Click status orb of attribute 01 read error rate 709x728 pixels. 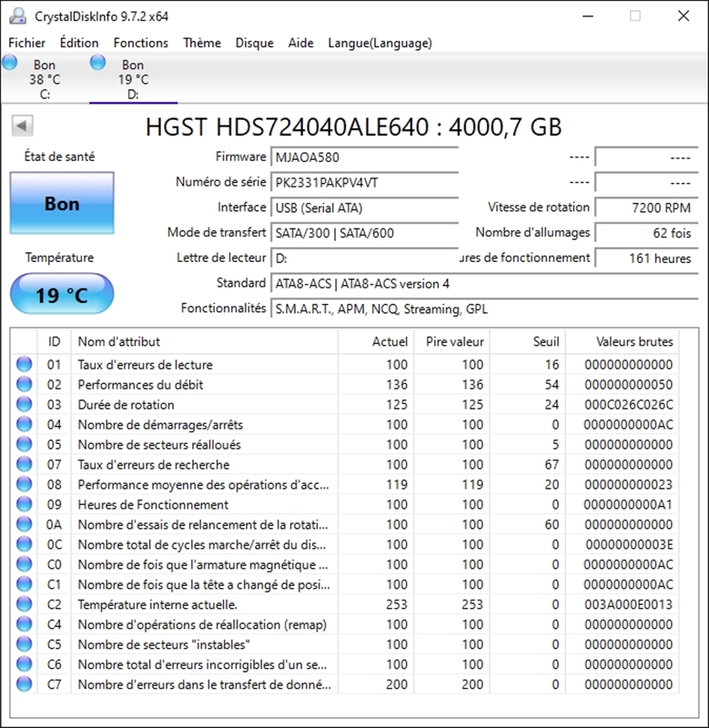[x=24, y=365]
